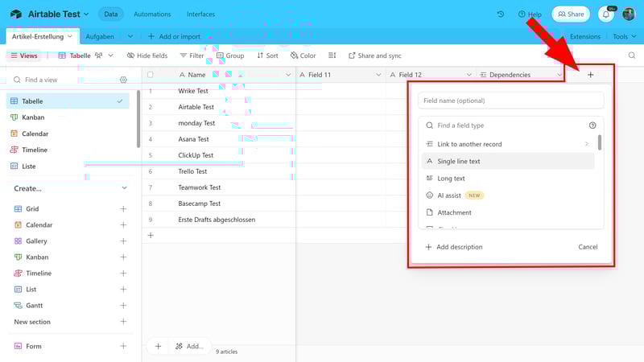Open Tools dropdown
Viewport: 644px width, 362px height.
coord(625,36)
